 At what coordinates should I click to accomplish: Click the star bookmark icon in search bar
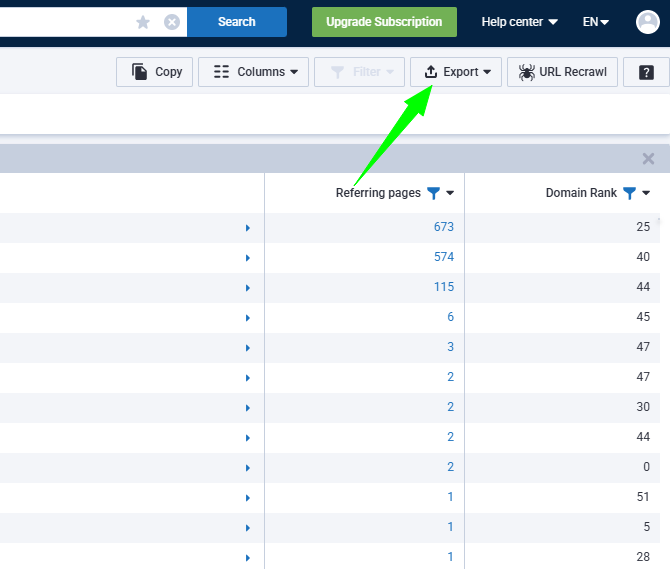point(143,22)
